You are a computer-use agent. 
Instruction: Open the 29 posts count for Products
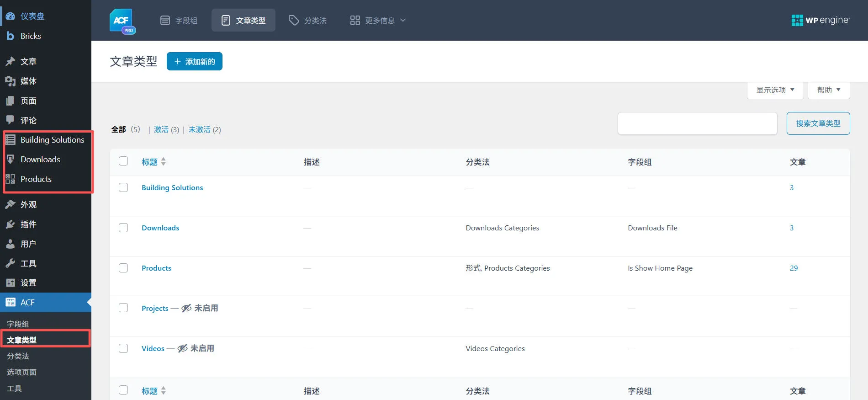(x=794, y=268)
